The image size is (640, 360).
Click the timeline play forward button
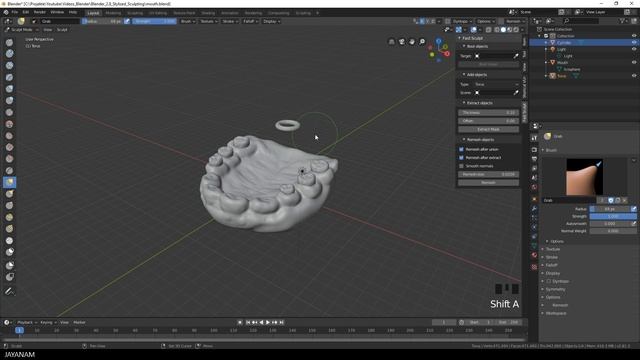pos(268,322)
